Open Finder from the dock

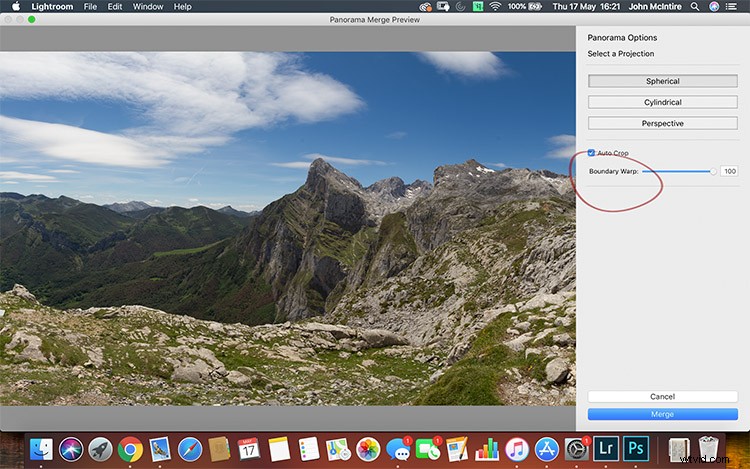(41, 449)
